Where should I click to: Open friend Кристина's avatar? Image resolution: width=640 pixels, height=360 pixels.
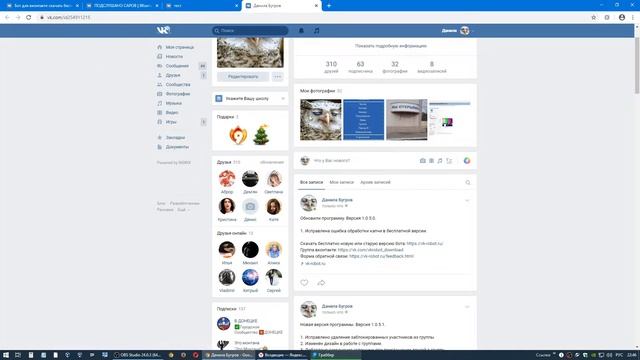click(227, 207)
